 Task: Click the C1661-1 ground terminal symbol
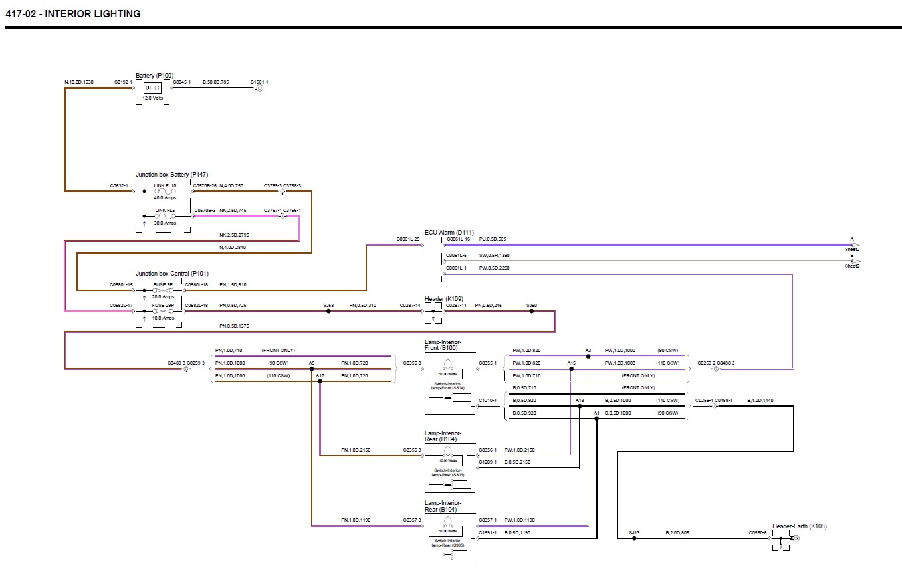[x=260, y=88]
